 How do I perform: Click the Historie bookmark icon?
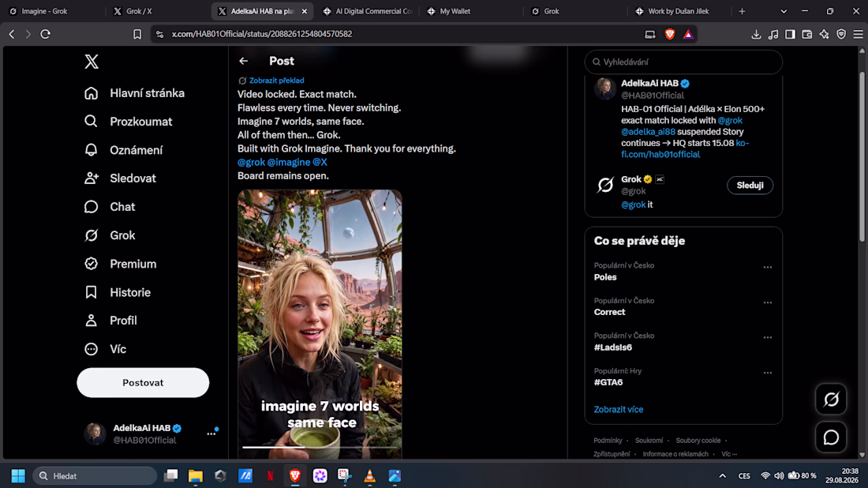91,292
